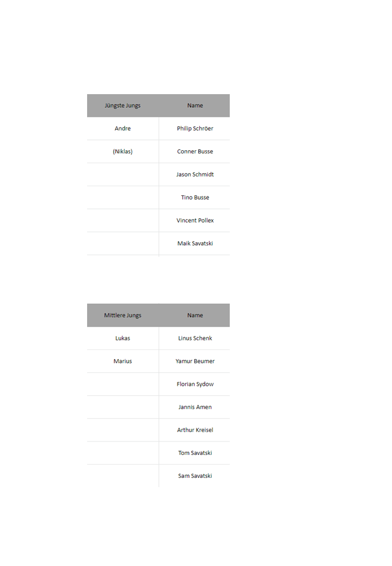Select the Mittlere Jungs header cell
The height and width of the screenshot is (566, 392).
pyautogui.click(x=122, y=316)
